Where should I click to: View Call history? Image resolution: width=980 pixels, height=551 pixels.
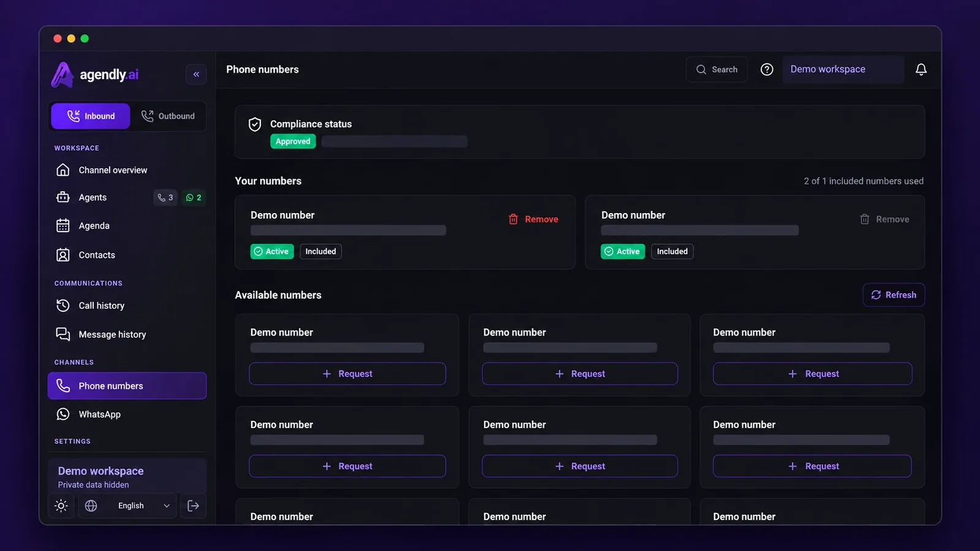coord(127,305)
